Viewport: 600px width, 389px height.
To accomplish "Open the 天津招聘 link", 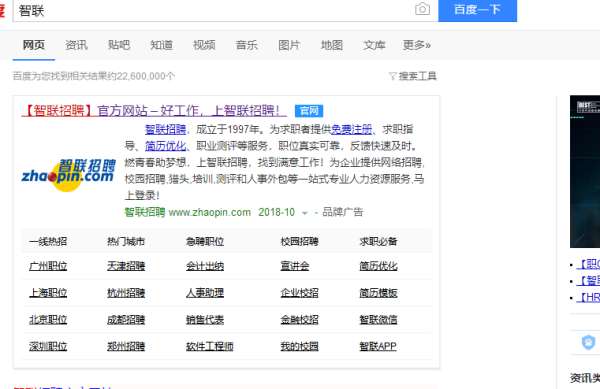I will (126, 266).
